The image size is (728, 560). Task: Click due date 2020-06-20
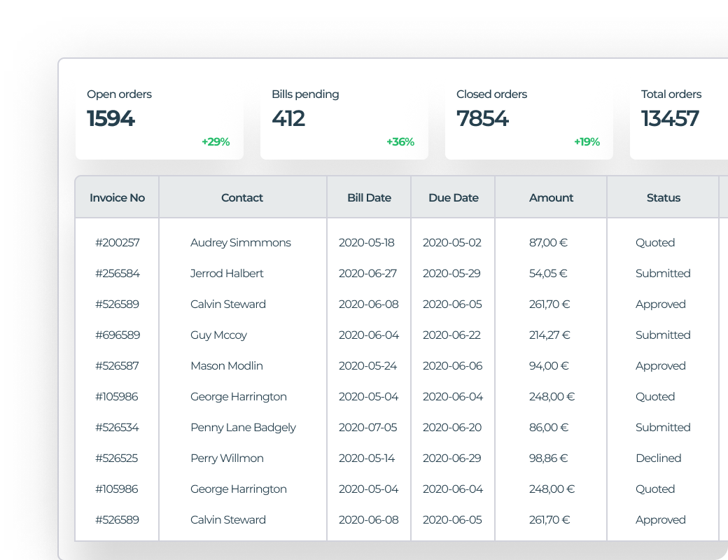451,427
